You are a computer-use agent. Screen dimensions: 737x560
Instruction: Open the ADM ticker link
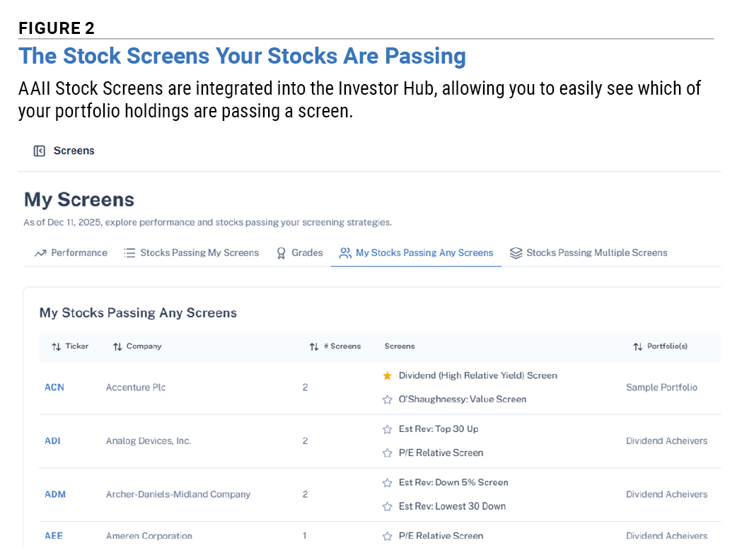[x=55, y=495]
